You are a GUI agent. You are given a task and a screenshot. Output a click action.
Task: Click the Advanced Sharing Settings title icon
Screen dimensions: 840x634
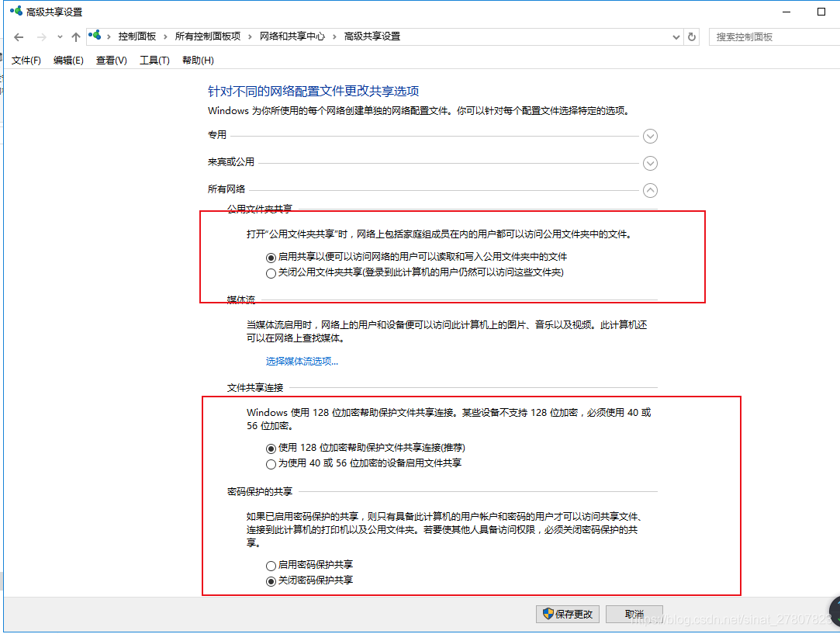tap(16, 12)
